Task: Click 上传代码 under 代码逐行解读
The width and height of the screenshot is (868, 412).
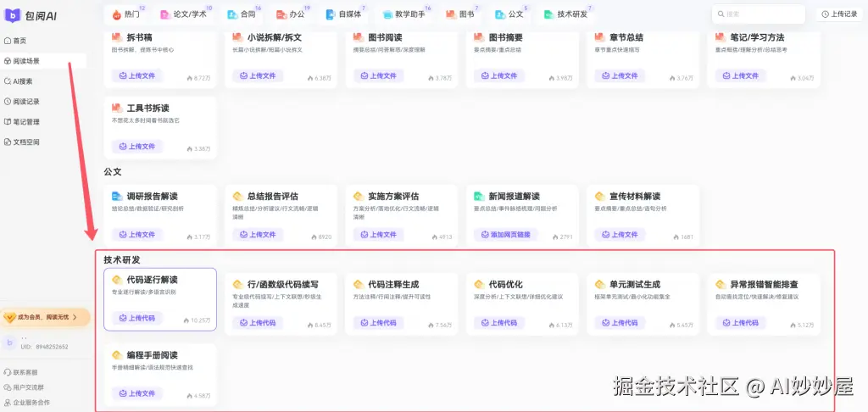Action: pos(137,318)
